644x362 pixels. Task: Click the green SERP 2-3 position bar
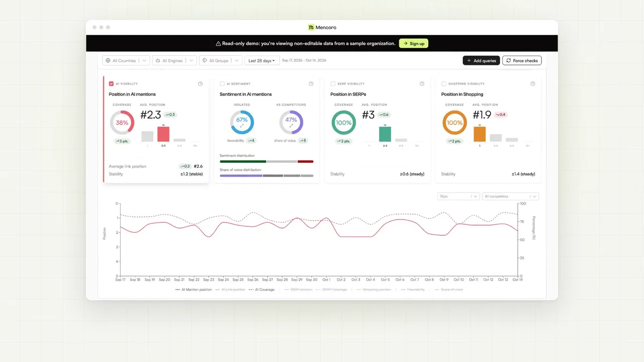click(385, 134)
